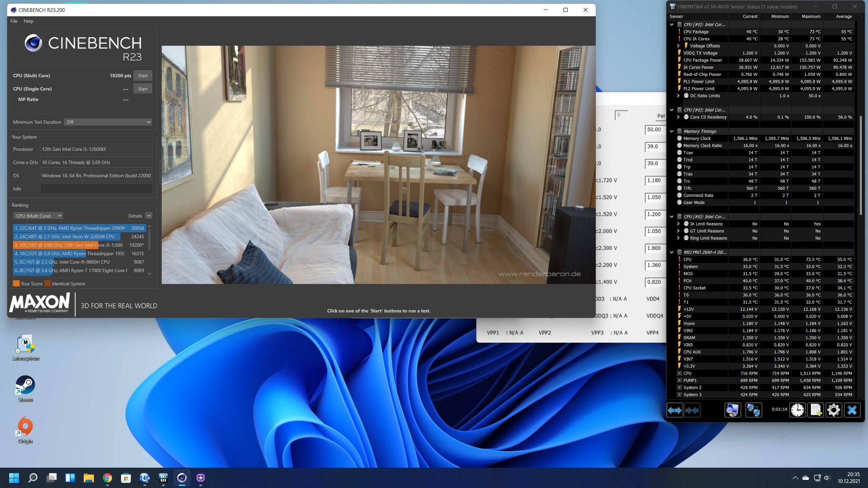
Task: Close sensors with the HWiNFO blue X icon
Action: (x=852, y=410)
